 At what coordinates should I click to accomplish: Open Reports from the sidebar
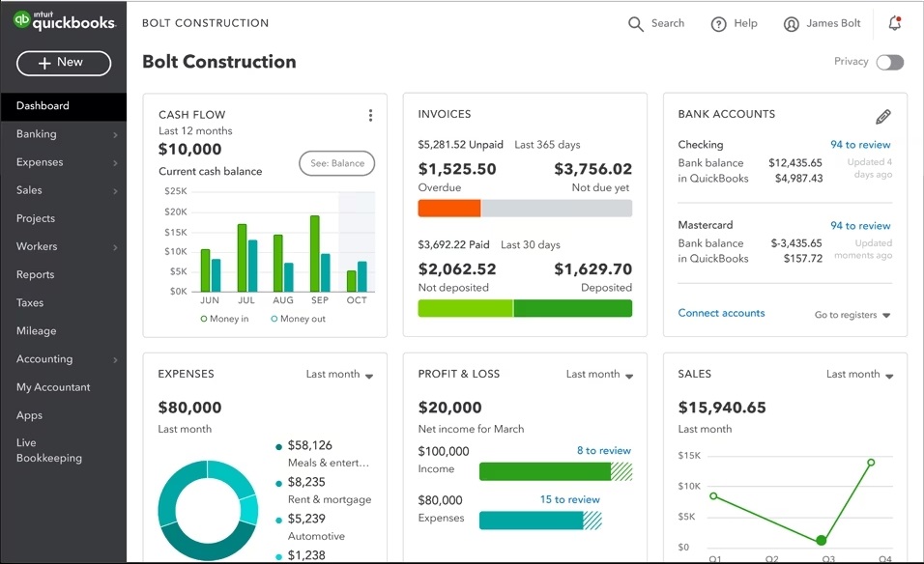pos(35,275)
